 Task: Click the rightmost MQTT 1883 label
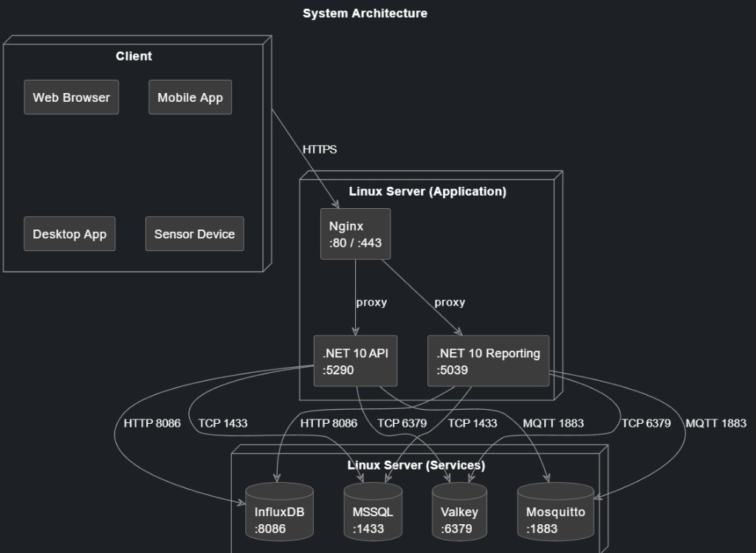(716, 423)
